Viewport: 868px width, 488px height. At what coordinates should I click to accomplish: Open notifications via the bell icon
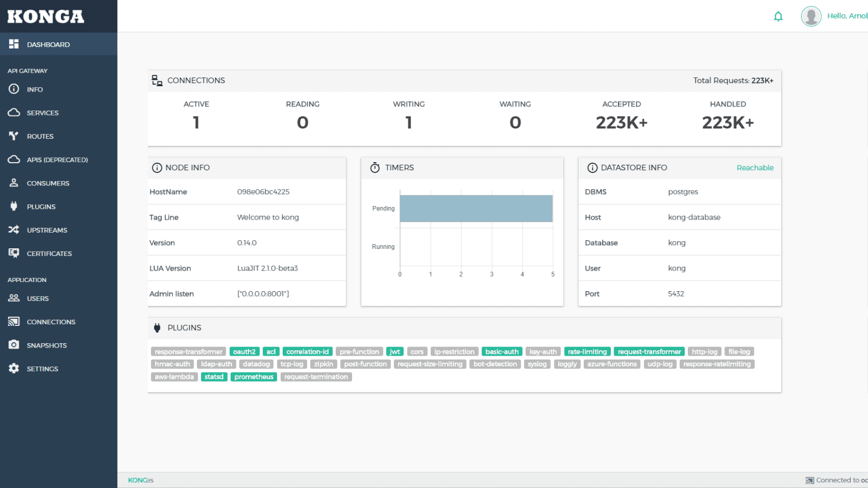click(x=778, y=16)
